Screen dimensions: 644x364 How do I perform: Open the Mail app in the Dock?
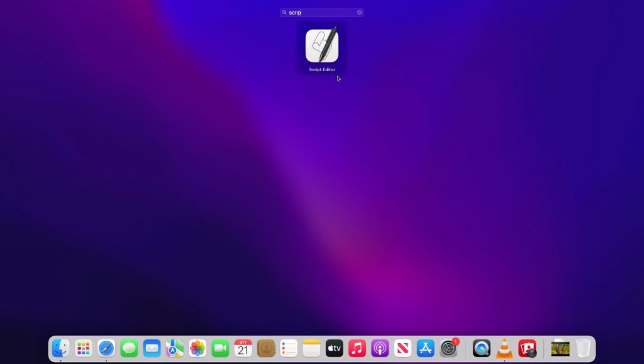[152, 348]
